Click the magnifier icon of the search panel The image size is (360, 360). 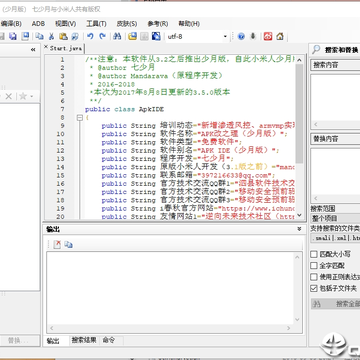point(315,50)
